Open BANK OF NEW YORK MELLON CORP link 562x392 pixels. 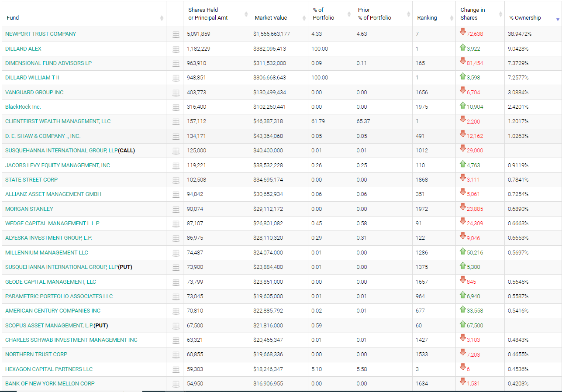coord(50,383)
